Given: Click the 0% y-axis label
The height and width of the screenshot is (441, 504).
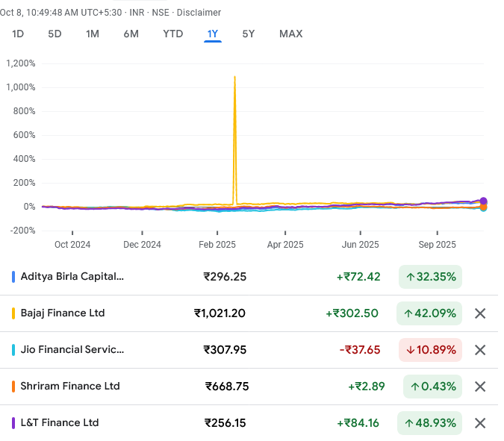Looking at the screenshot, I should [x=29, y=207].
